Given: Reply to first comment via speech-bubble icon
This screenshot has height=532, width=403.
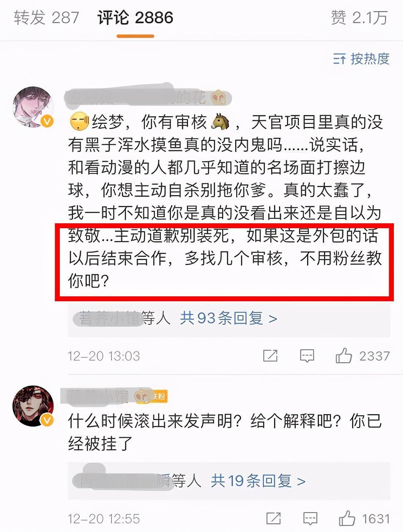Looking at the screenshot, I should tap(307, 356).
